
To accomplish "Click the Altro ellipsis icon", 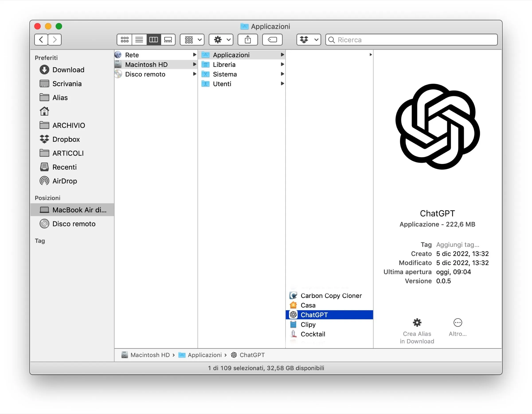I will point(458,322).
